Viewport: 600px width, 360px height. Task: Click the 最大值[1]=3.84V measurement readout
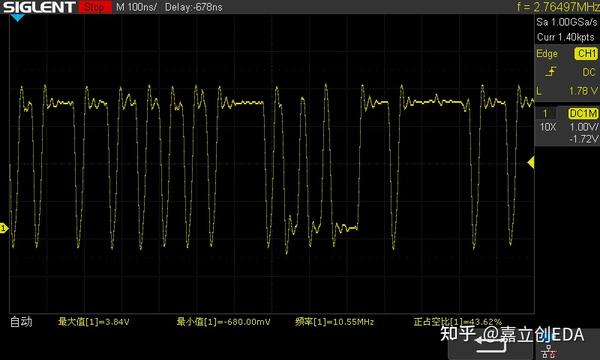click(x=94, y=322)
